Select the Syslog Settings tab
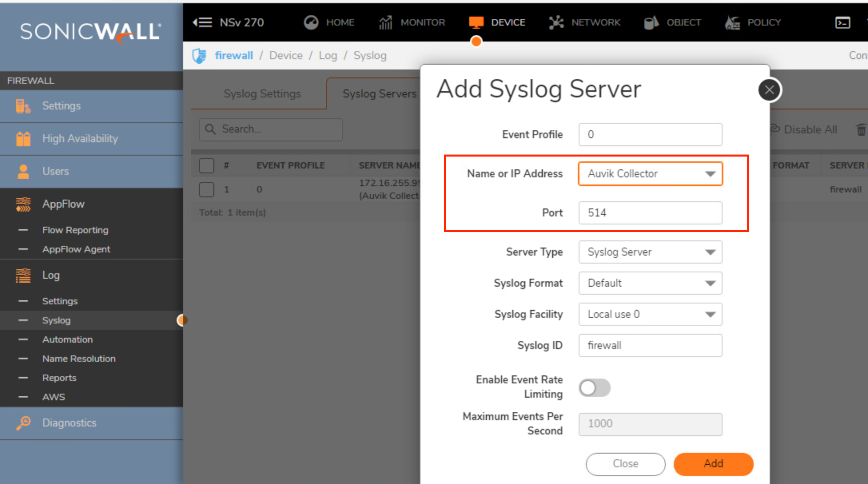This screenshot has width=868, height=484. click(262, 93)
